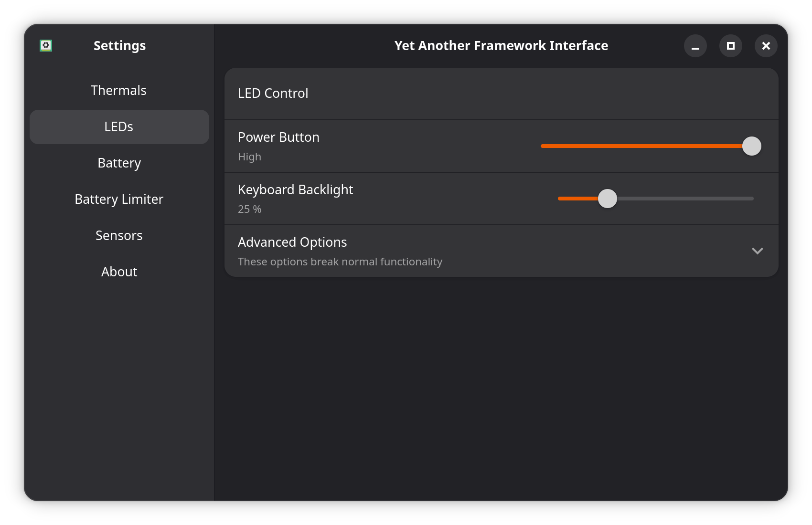Select the Power Button slider handle
This screenshot has width=812, height=525.
coord(752,147)
